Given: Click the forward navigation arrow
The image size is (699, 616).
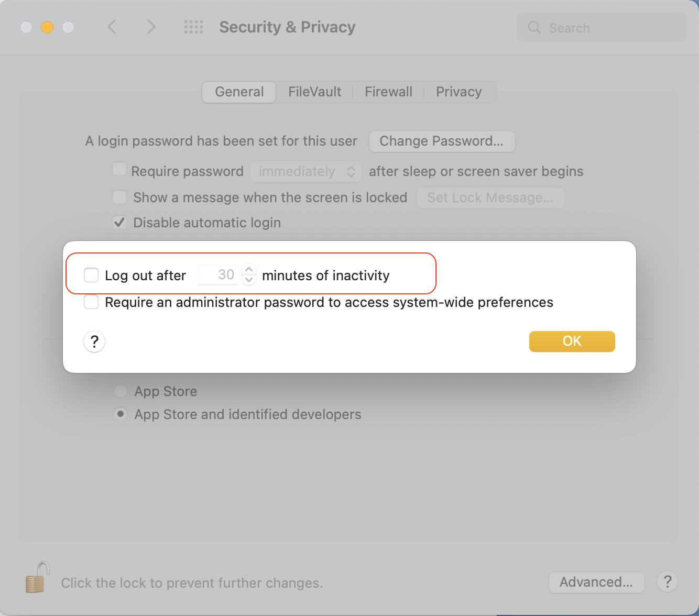Looking at the screenshot, I should coord(151,27).
